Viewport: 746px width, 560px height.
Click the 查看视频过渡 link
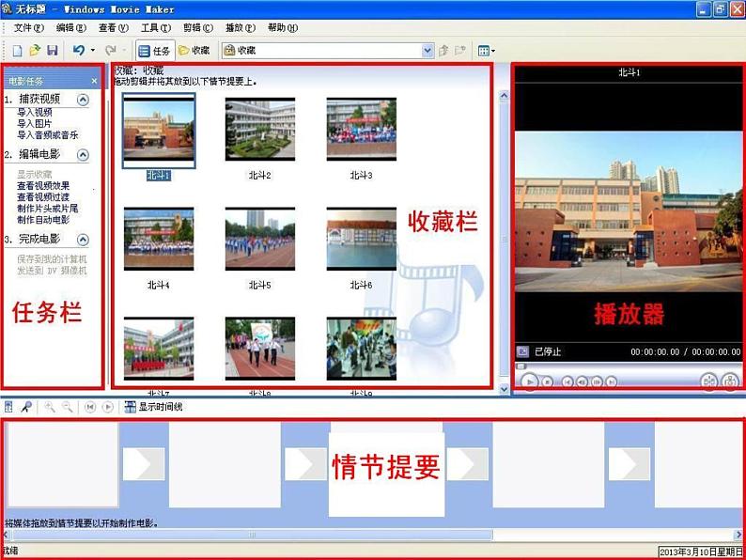(43, 197)
